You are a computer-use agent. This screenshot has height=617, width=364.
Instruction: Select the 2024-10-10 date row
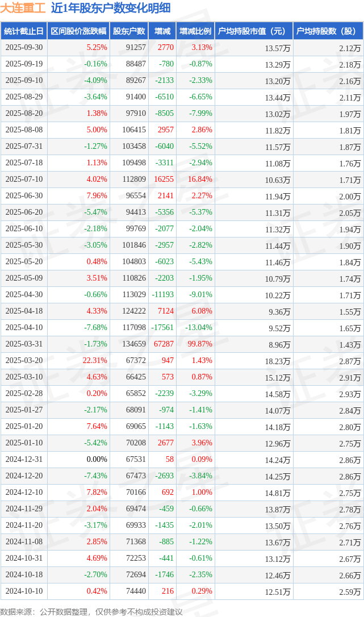[x=24, y=591]
